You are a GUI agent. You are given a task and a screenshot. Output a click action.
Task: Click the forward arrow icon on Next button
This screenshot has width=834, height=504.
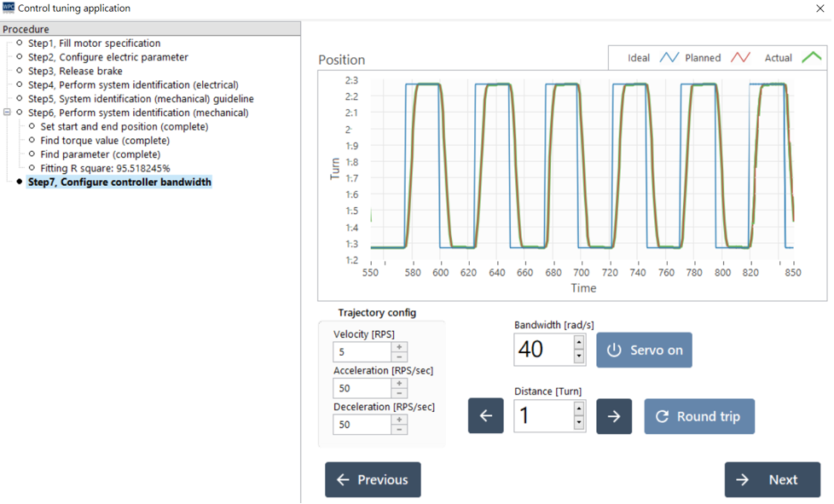pyautogui.click(x=743, y=479)
